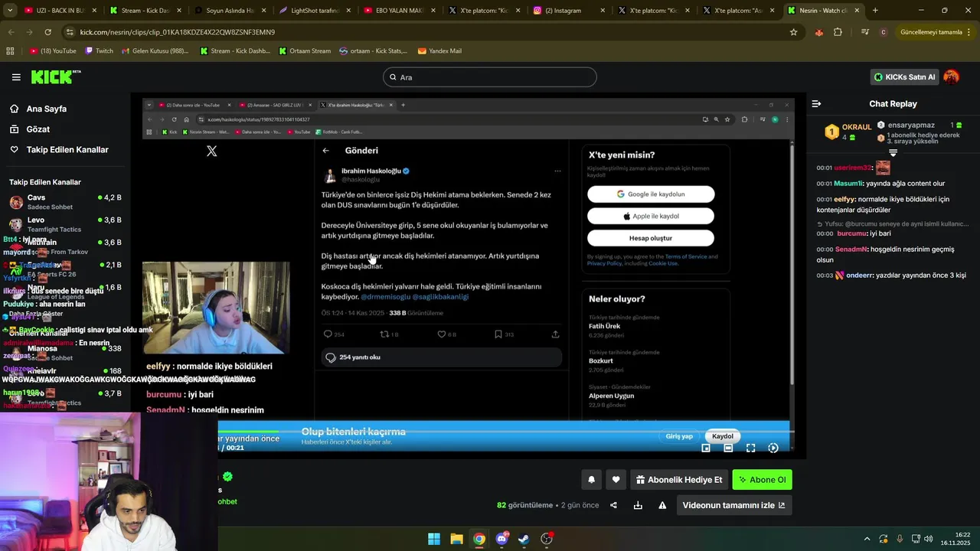Open Chrome profile C icon
The height and width of the screenshot is (551, 980).
884,32
